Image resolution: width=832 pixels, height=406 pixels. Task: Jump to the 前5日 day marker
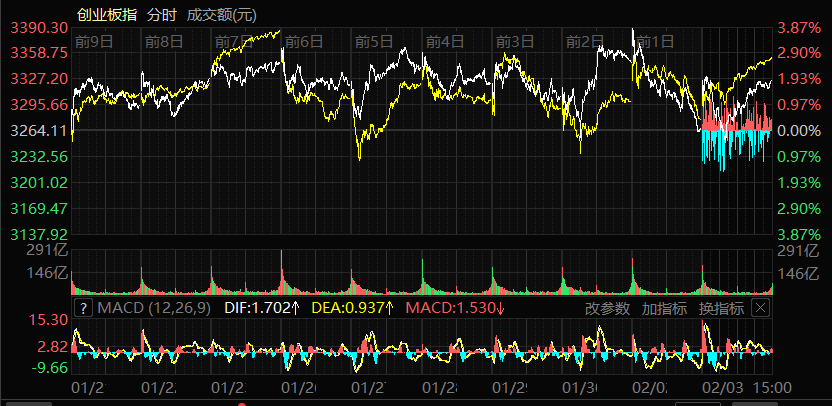pyautogui.click(x=374, y=42)
